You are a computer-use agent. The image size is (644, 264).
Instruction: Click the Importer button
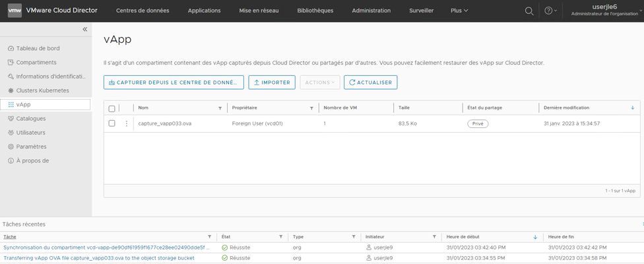coord(272,82)
